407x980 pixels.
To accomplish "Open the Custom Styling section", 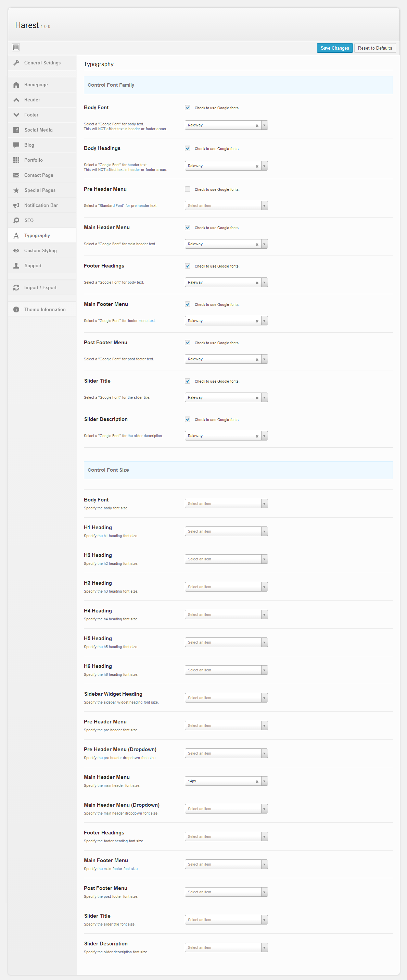I will (40, 251).
